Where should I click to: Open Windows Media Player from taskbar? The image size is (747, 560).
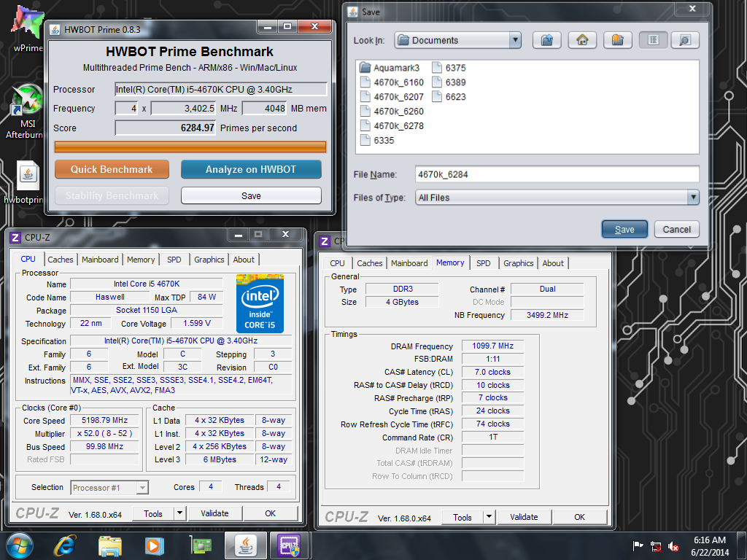coord(154,545)
